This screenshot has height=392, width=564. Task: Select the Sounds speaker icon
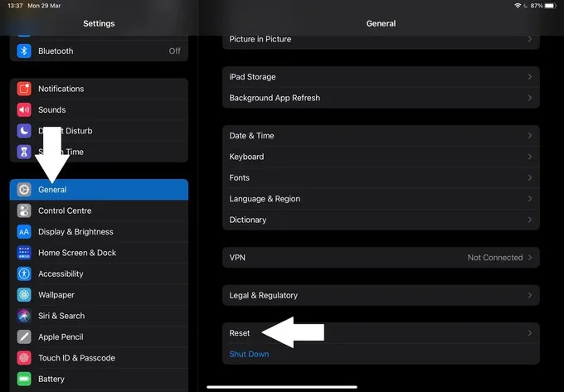(24, 109)
